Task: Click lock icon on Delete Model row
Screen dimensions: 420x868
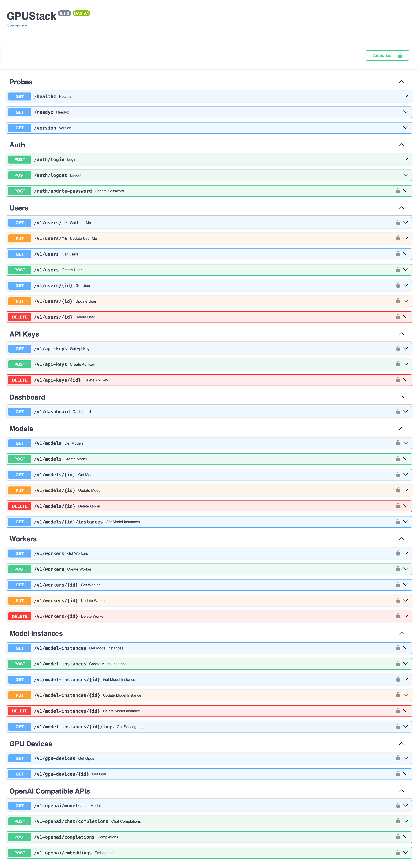Action: point(398,506)
